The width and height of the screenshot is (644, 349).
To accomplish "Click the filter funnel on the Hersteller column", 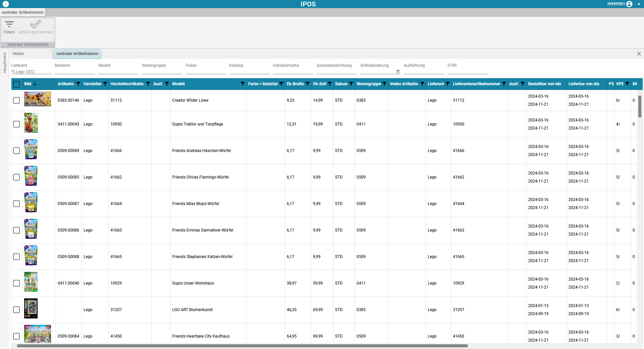I will click(105, 84).
